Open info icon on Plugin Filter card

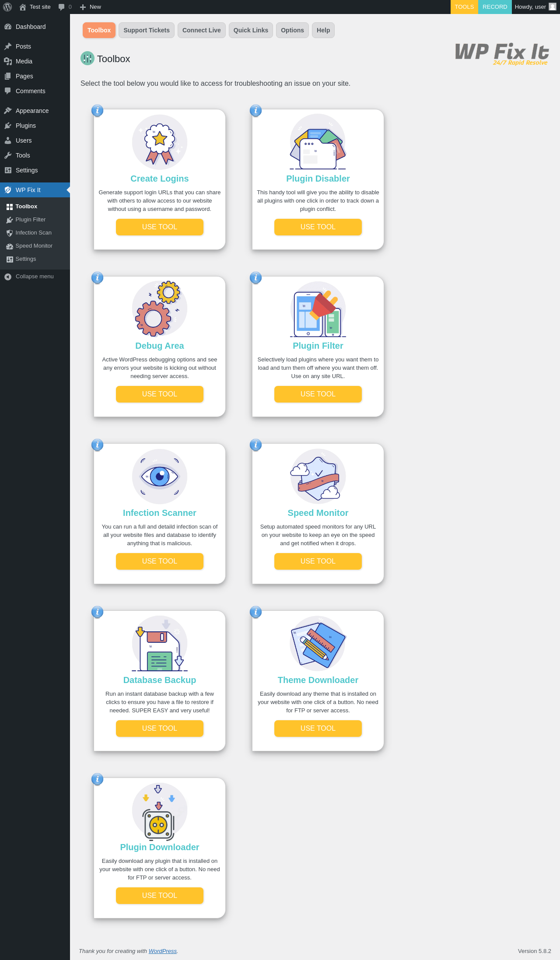point(255,278)
